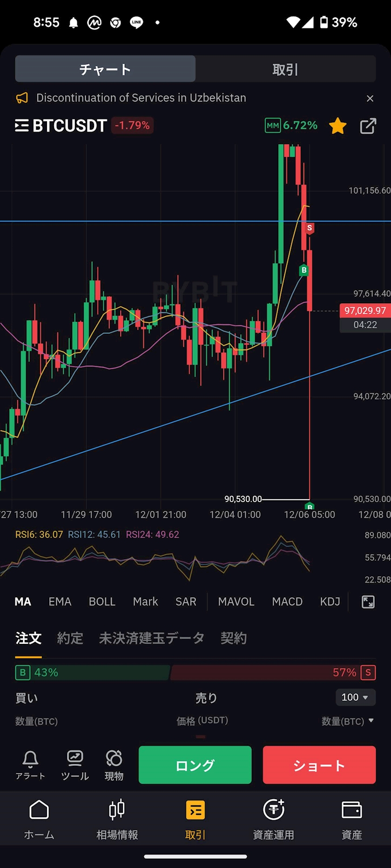Enable the MACD sub-indicator
The image size is (391, 868).
point(287,602)
